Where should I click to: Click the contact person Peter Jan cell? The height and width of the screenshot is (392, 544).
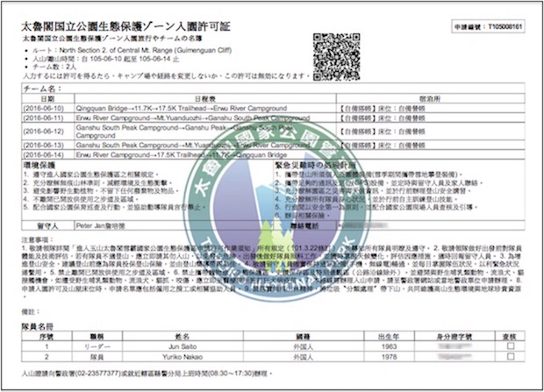pyautogui.click(x=104, y=225)
